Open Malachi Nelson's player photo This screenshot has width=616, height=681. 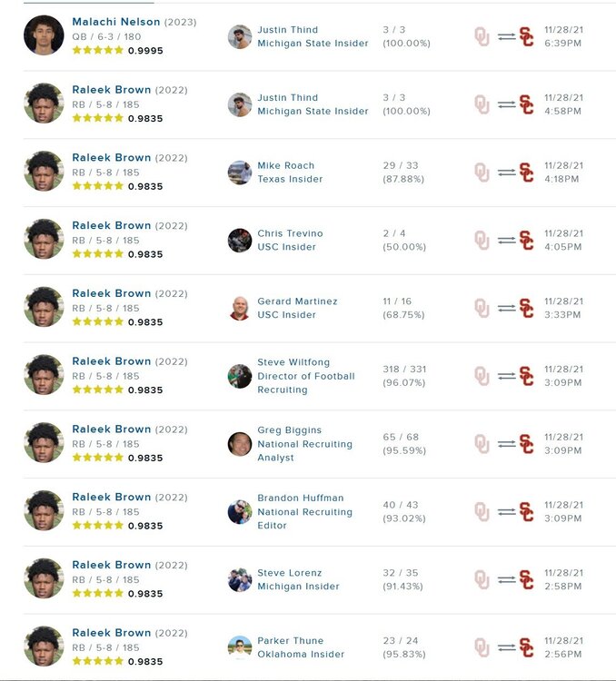click(44, 35)
